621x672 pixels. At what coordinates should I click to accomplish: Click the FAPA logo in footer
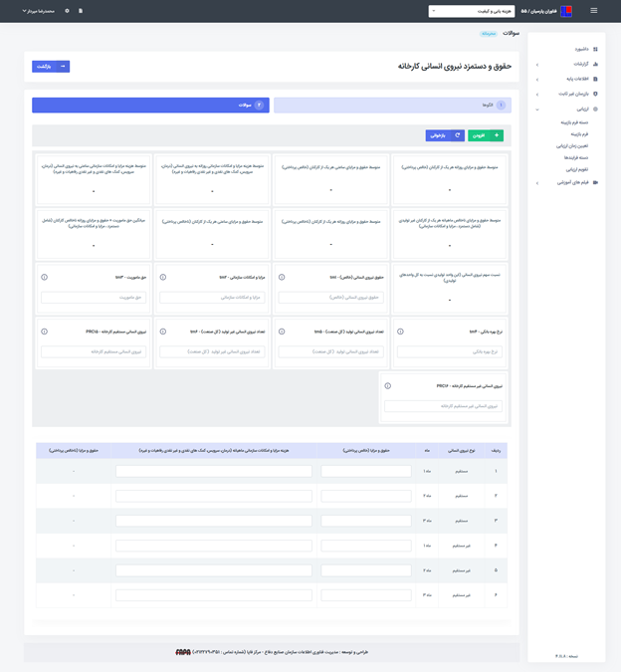183,652
